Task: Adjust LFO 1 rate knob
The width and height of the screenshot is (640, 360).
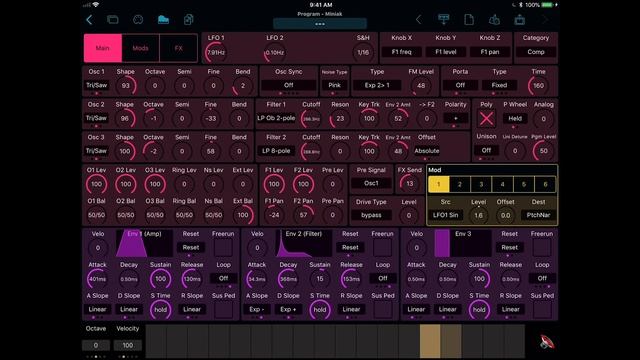Action: click(216, 53)
